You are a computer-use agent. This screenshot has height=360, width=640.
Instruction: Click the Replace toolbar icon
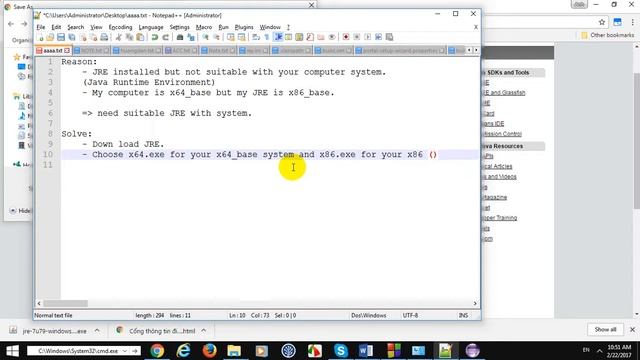(191, 38)
